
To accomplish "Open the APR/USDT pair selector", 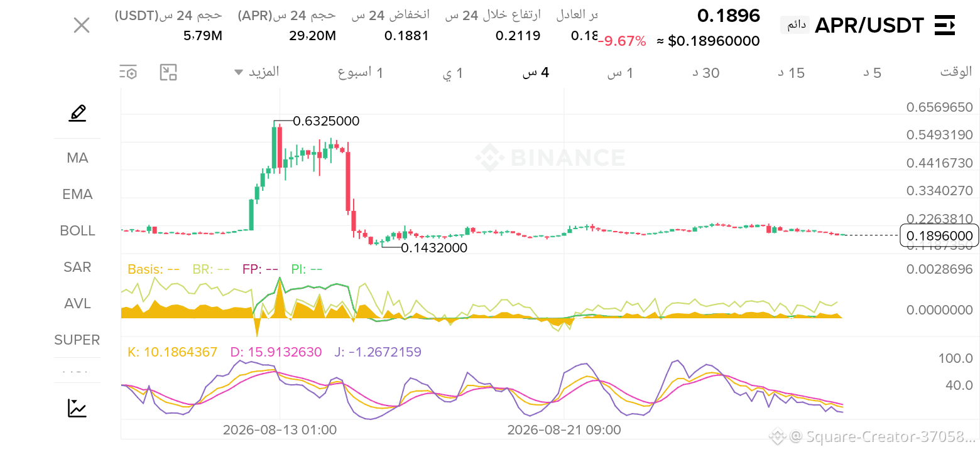I will click(869, 26).
